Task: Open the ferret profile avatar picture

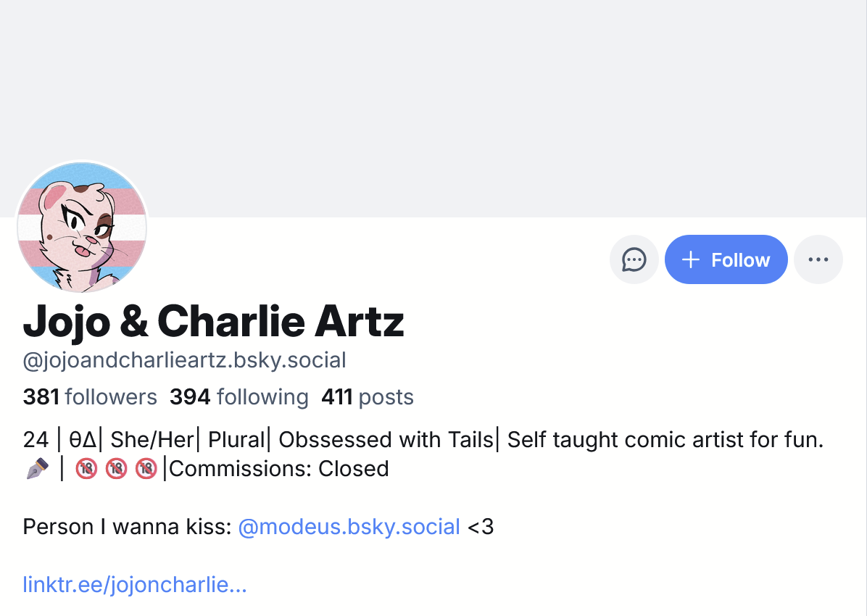Action: tap(82, 227)
